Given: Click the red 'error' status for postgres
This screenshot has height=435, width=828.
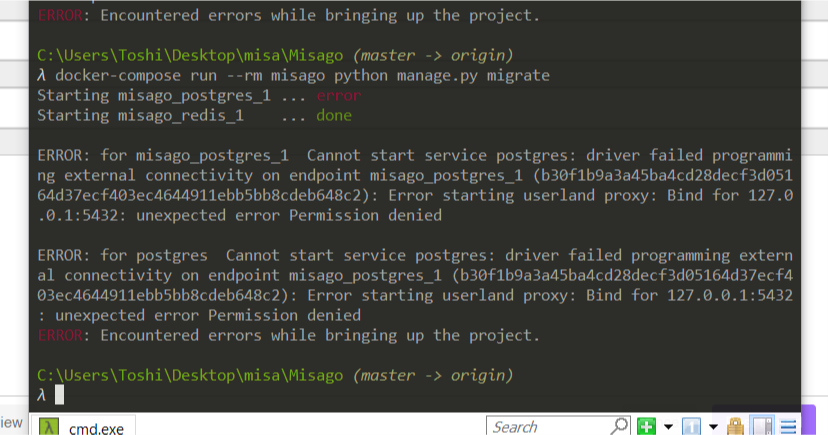Looking at the screenshot, I should coord(337,96).
